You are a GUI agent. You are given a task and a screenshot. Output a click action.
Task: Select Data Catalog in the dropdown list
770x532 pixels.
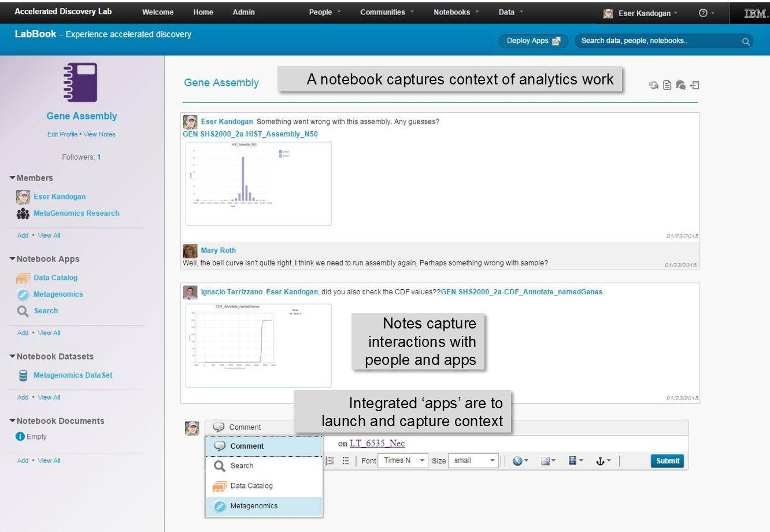pyautogui.click(x=264, y=486)
